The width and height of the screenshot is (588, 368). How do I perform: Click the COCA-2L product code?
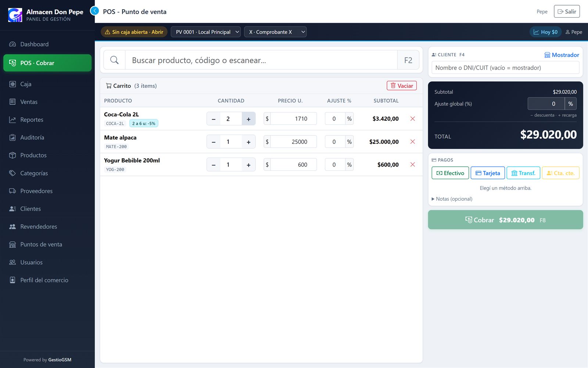[x=115, y=124]
